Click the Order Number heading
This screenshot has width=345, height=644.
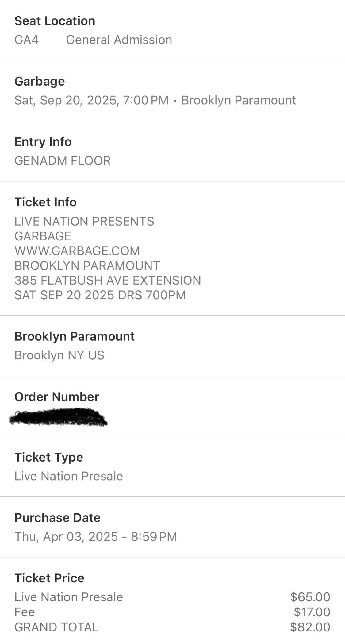(x=57, y=397)
